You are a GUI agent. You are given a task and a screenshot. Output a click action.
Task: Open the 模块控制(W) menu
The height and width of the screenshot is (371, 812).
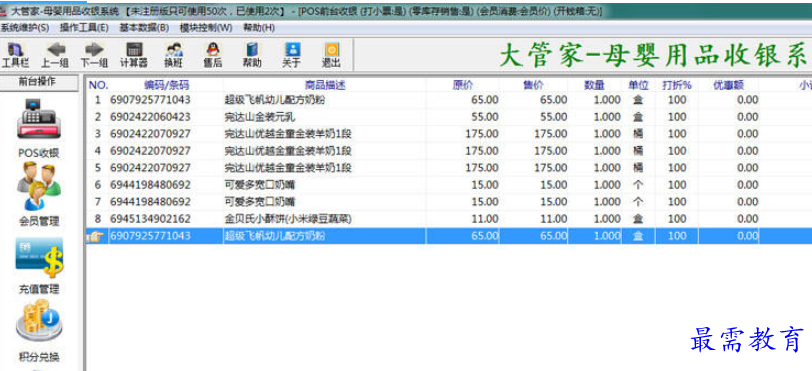206,27
